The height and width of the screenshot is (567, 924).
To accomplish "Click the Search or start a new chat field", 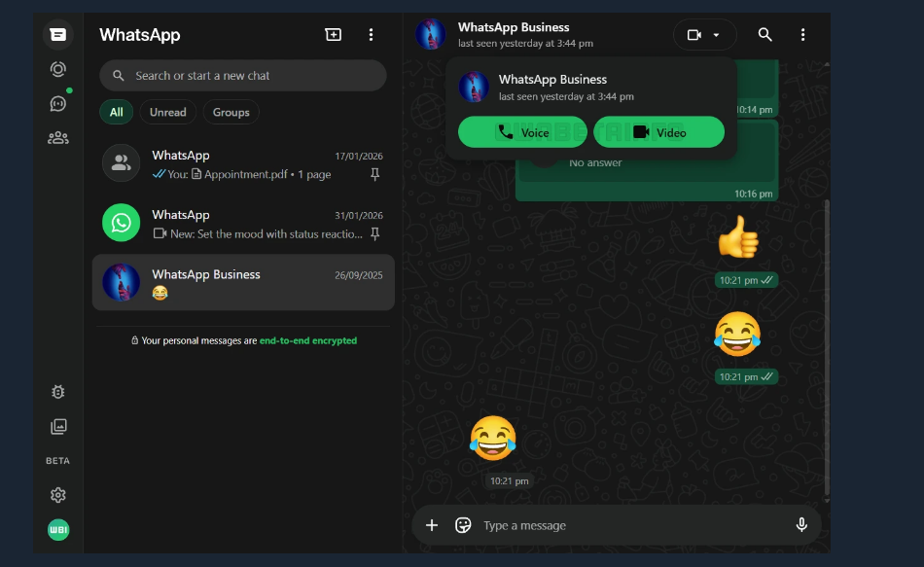I will click(241, 75).
